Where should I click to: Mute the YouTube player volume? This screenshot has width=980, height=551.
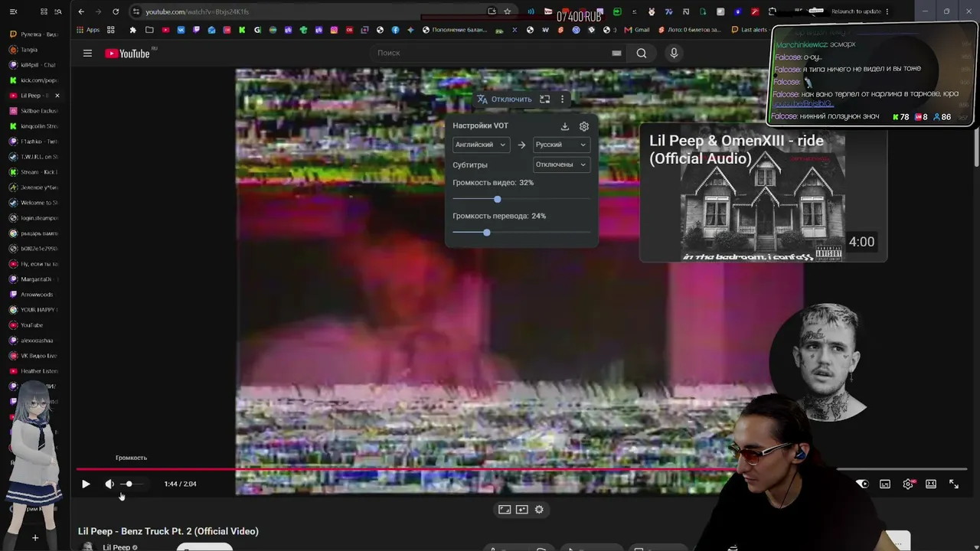click(x=109, y=484)
